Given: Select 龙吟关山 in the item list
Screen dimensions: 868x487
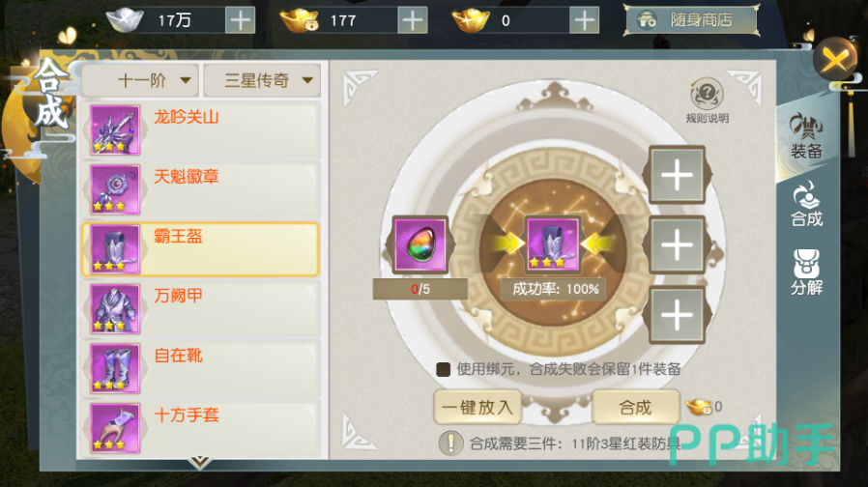Looking at the screenshot, I should point(200,130).
